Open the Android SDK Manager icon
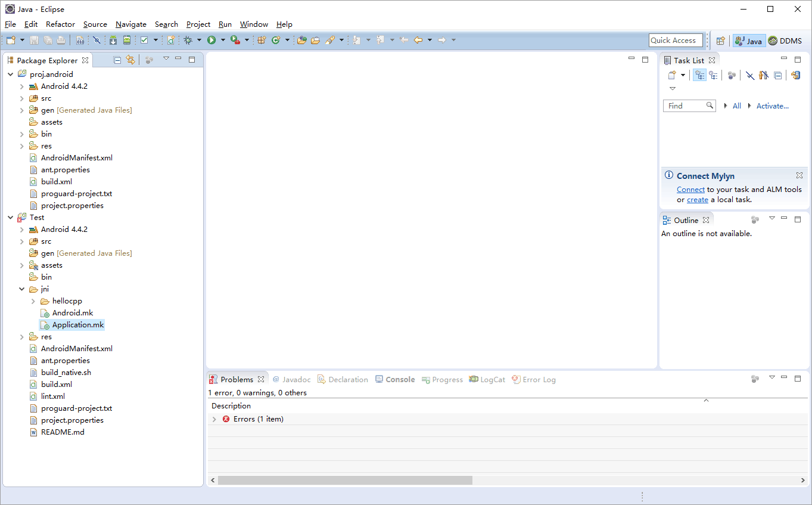Image resolution: width=812 pixels, height=505 pixels. [x=113, y=40]
